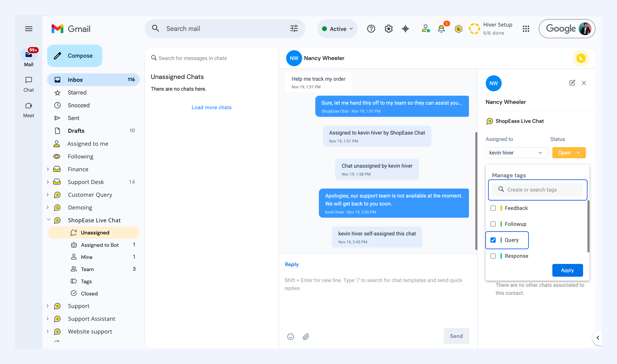This screenshot has height=364, width=617.
Task: Check the Response tag checkbox
Action: tap(493, 256)
